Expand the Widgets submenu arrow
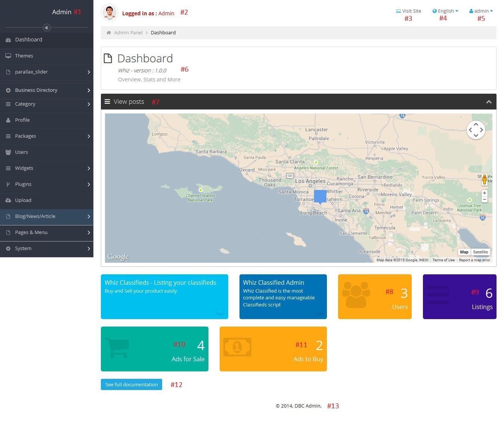Image resolution: width=504 pixels, height=421 pixels. click(x=89, y=168)
